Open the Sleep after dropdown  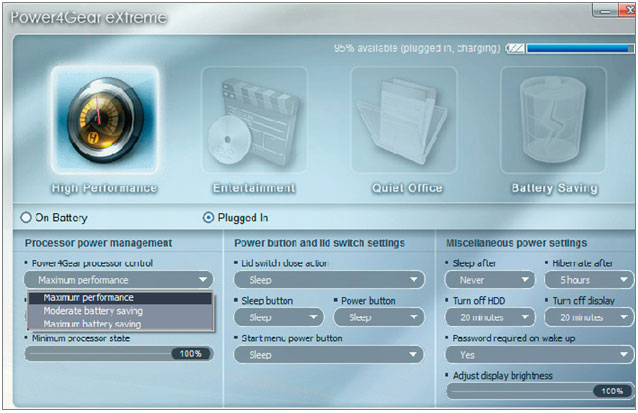pyautogui.click(x=490, y=280)
